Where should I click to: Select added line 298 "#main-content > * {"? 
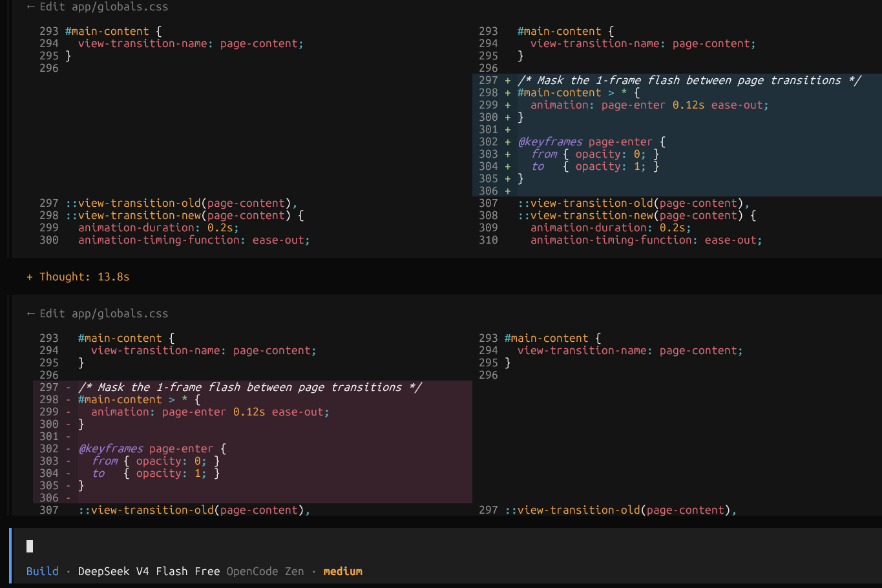click(579, 92)
